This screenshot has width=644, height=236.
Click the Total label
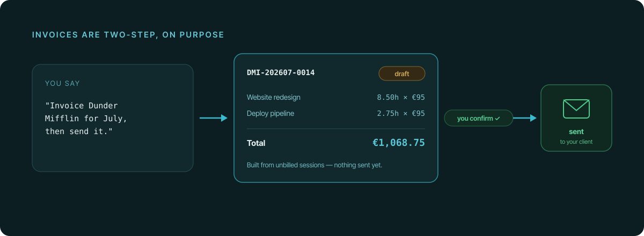pos(256,143)
